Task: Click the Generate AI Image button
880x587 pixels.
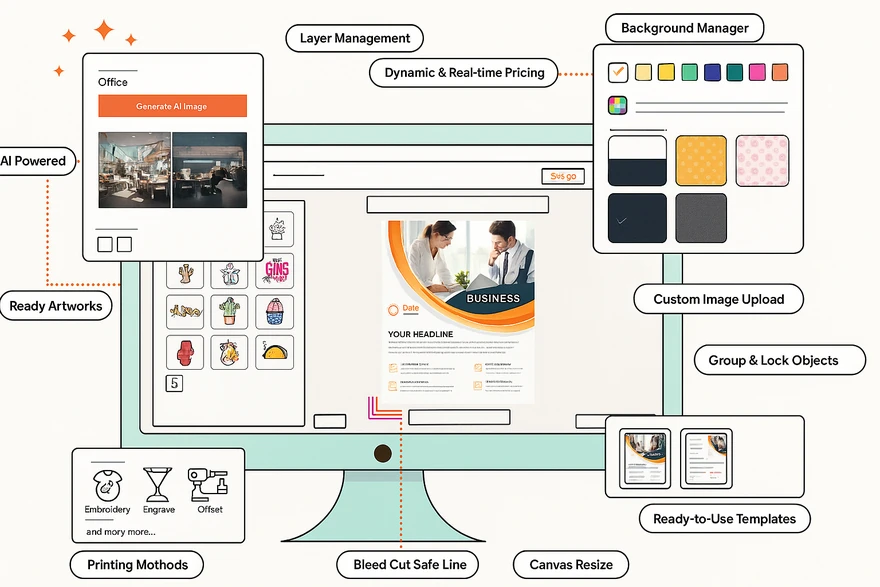Action: click(x=172, y=106)
